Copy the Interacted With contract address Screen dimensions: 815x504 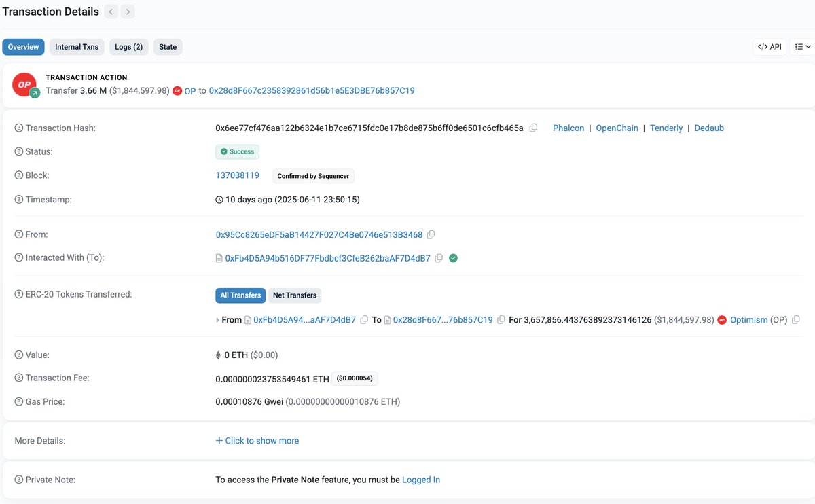point(439,258)
